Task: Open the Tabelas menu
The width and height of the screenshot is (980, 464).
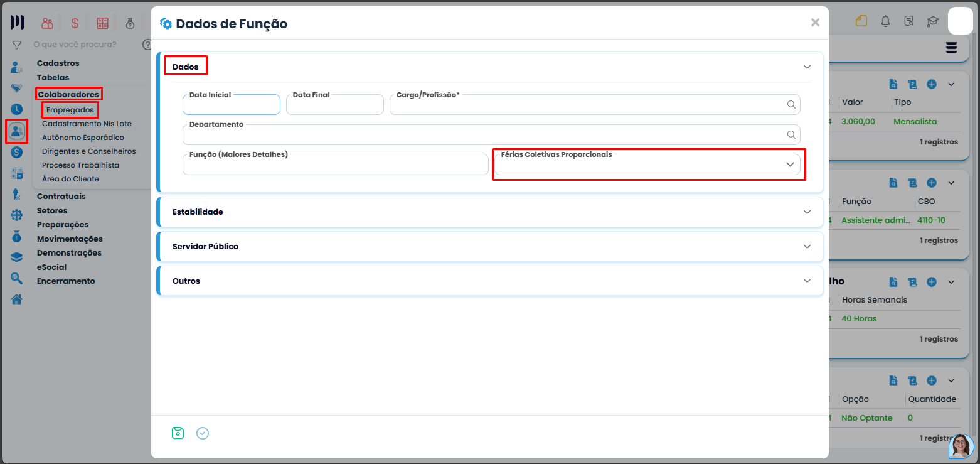Action: tap(53, 78)
